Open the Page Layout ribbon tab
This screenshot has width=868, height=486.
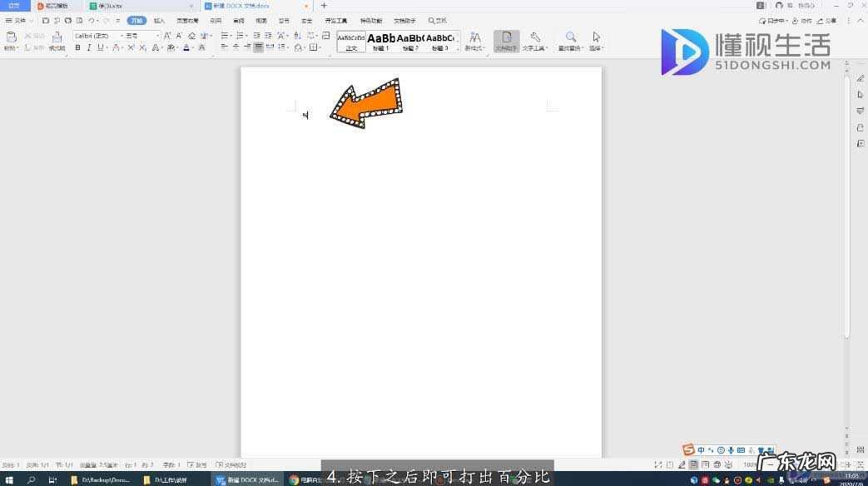[187, 20]
